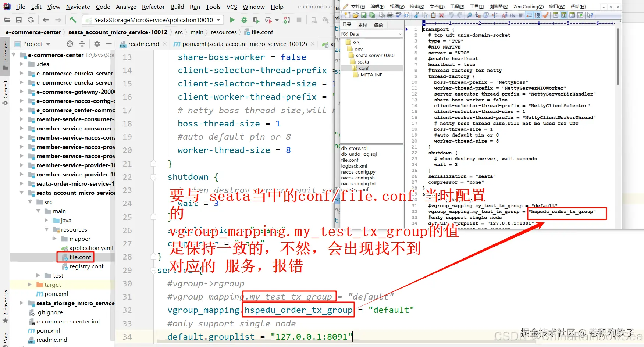Run the application with the green play icon

(232, 20)
